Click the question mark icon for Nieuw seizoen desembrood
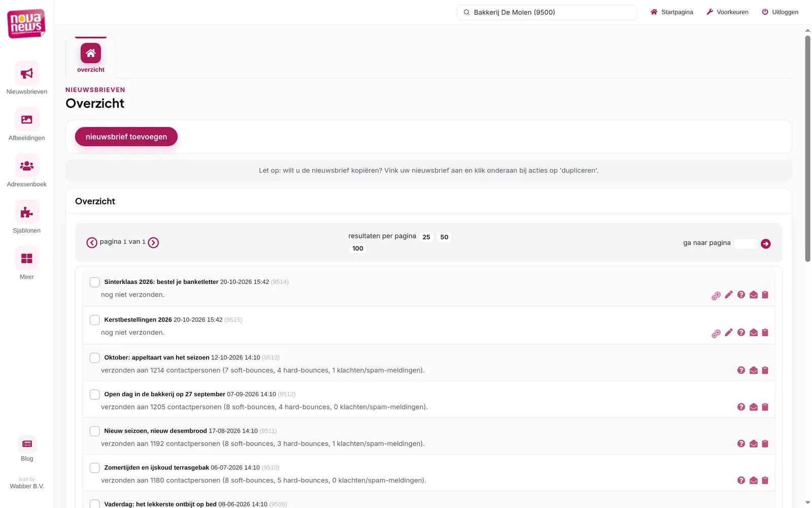812x508 pixels. [741, 443]
